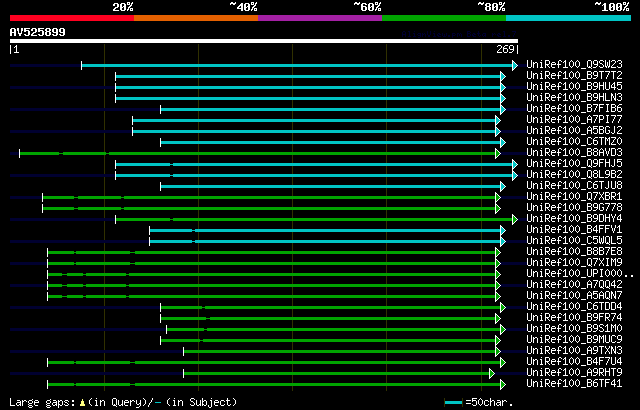Click the orange ~40% identity color segment
Viewport: 640px width, 410px height.
pyautogui.click(x=196, y=18)
